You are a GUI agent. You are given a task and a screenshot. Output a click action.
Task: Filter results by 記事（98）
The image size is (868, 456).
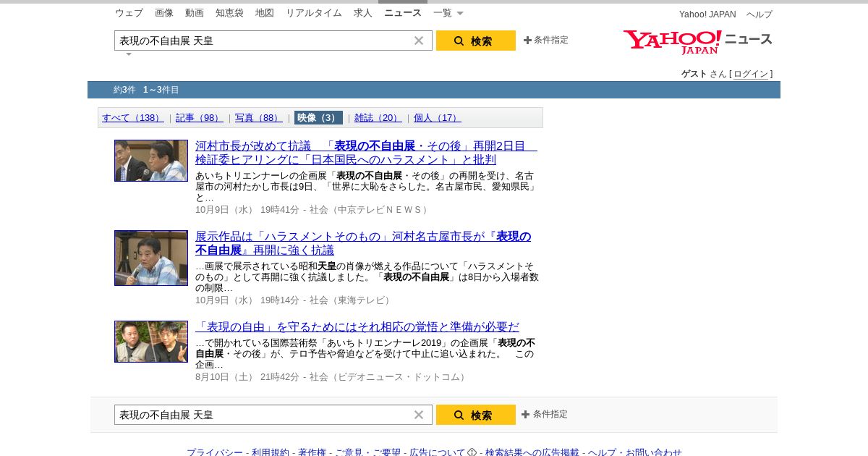tap(200, 118)
